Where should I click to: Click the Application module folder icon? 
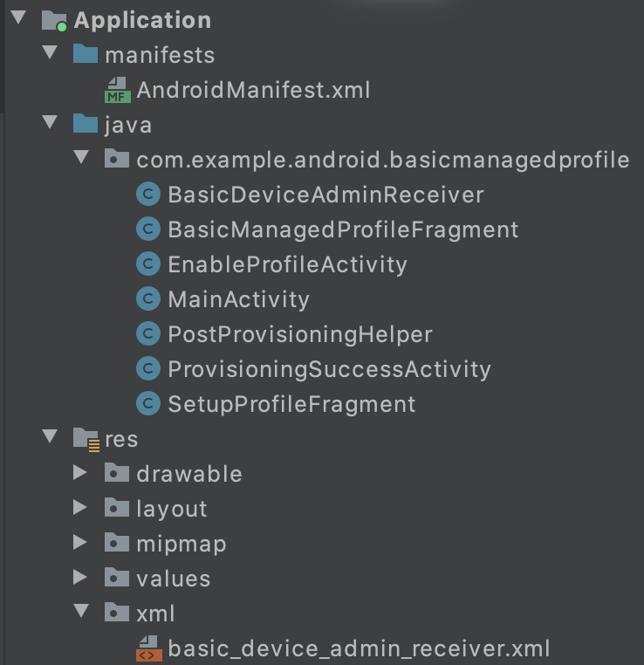(x=54, y=20)
